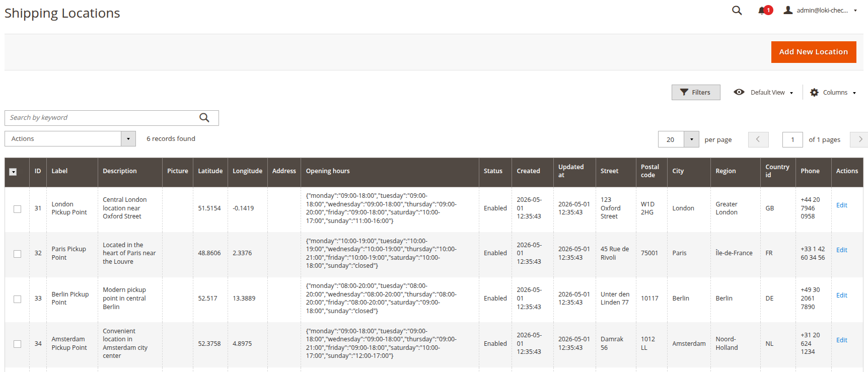868x372 pixels.
Task: Sort by the Status column header
Action: [495, 171]
